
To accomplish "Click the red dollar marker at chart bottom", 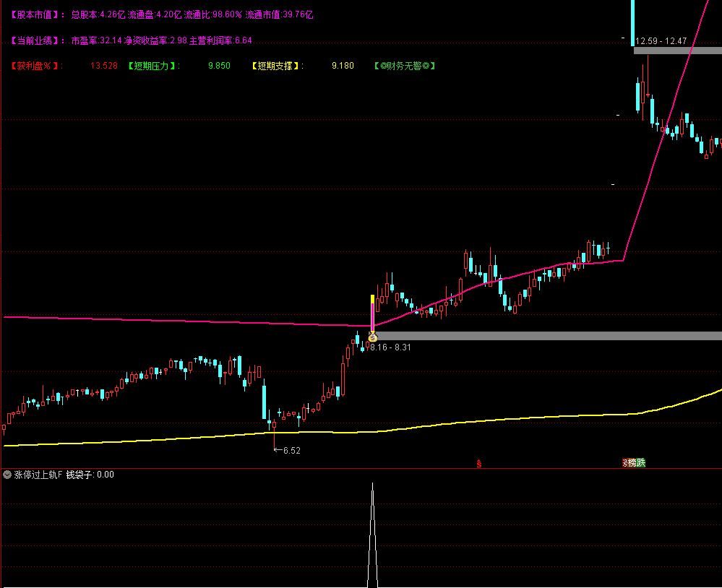I will [x=478, y=463].
